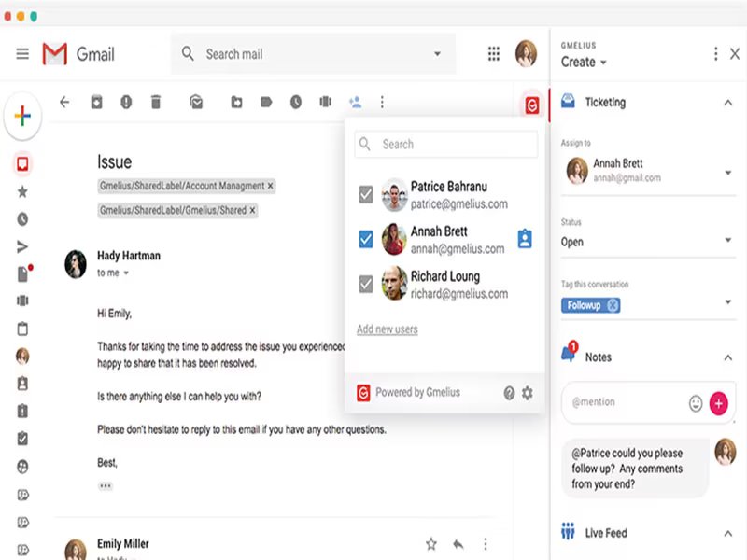Image resolution: width=747 pixels, height=560 pixels.
Task: Click the user Search field in popup
Action: click(446, 144)
